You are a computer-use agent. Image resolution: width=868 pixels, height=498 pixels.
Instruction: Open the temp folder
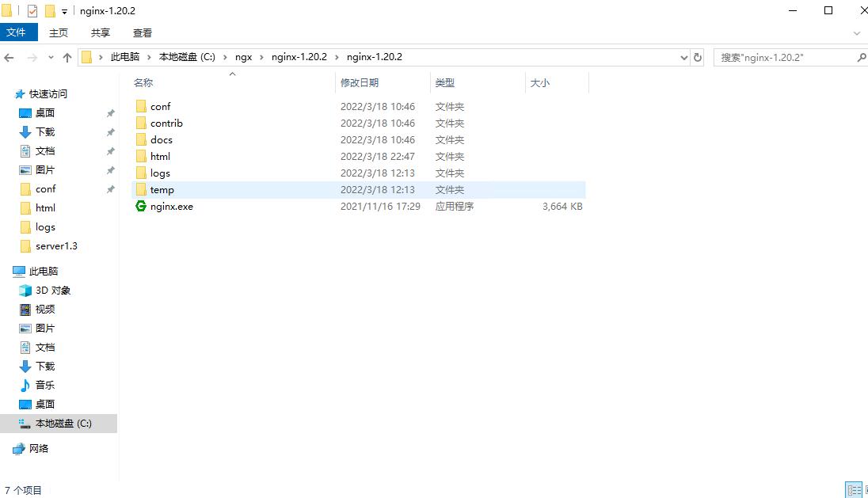163,189
